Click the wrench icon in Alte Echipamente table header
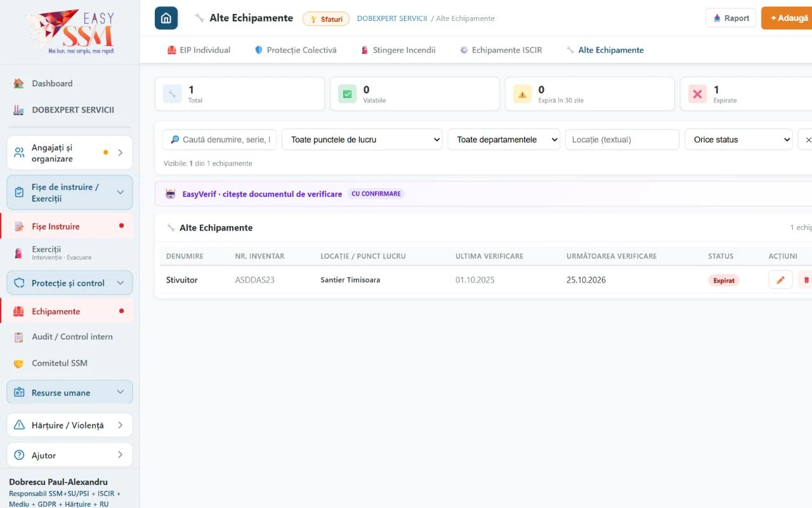Viewport: 812px width, 508px height. pyautogui.click(x=171, y=228)
